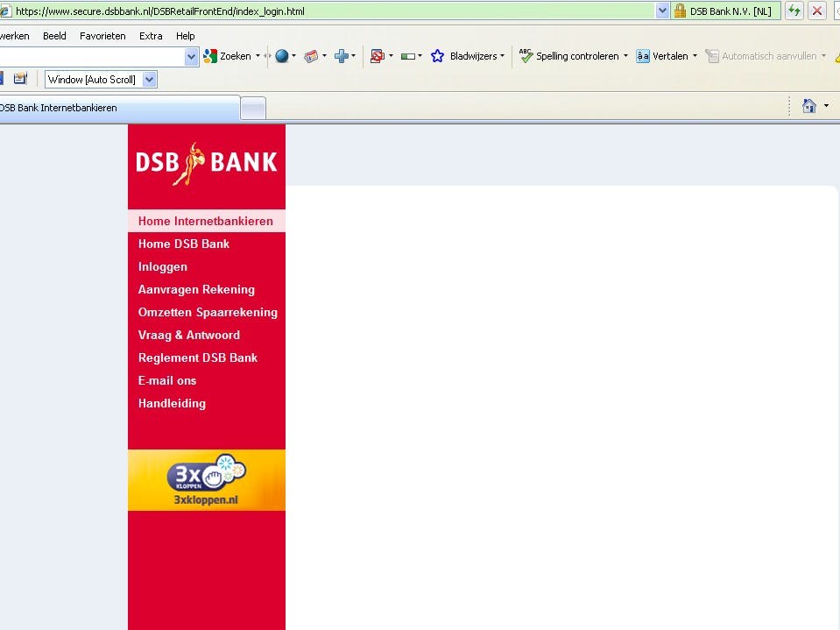840x630 pixels.
Task: Click the E-mail ons link
Action: click(x=167, y=381)
